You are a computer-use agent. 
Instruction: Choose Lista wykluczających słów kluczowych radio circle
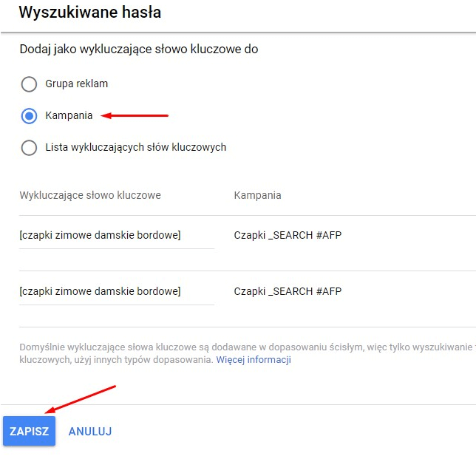[x=29, y=148]
